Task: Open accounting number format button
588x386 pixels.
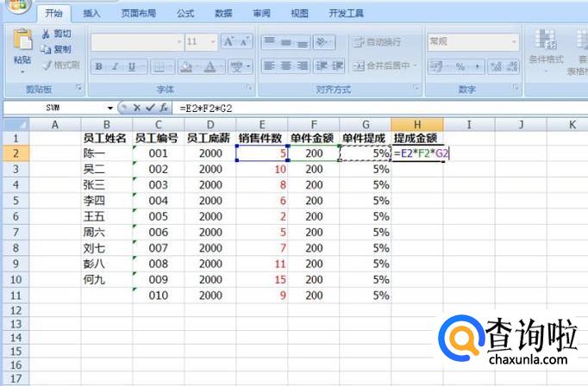Action: click(x=436, y=66)
